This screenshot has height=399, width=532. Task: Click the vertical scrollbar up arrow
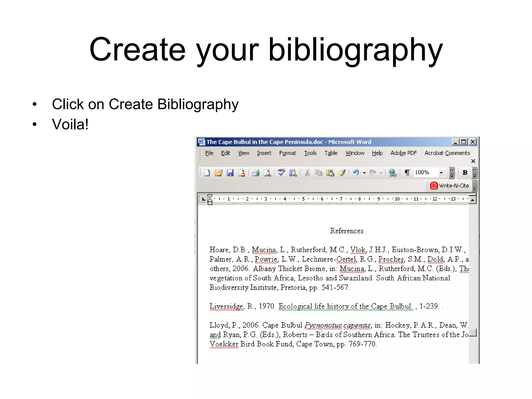pos(473,200)
